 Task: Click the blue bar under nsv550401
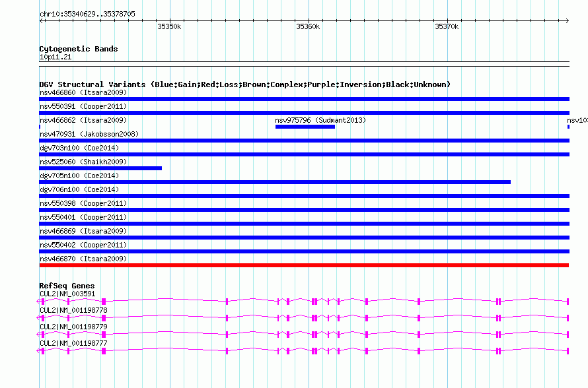tap(304, 224)
